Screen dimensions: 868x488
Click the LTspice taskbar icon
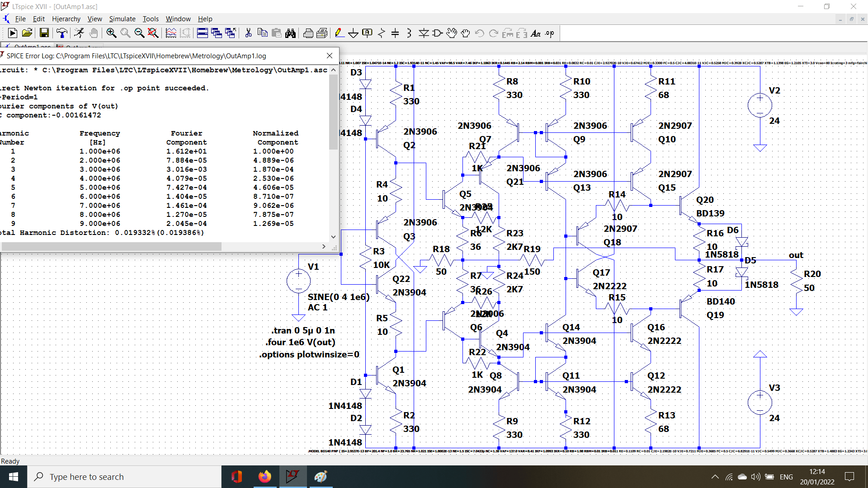coord(292,477)
